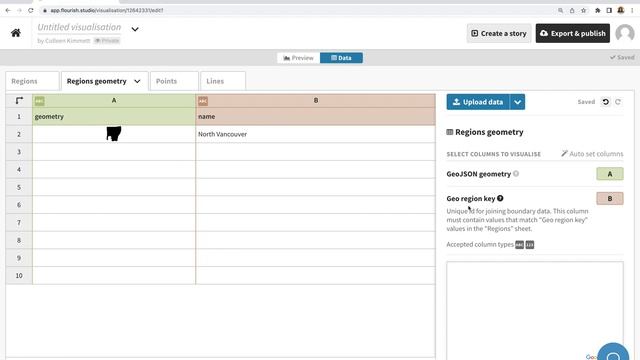This screenshot has width=640, height=360.
Task: Switch to the Lines sheet tab
Action: [223, 81]
